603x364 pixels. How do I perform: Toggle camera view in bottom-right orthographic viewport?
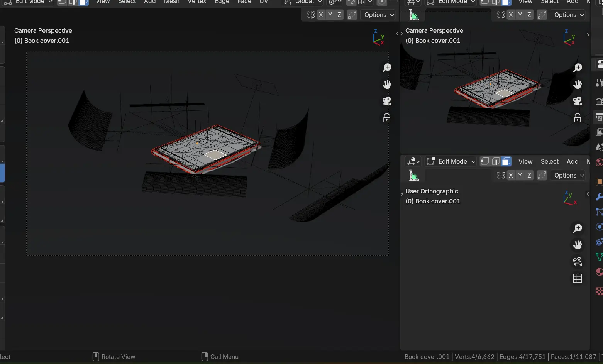578,262
